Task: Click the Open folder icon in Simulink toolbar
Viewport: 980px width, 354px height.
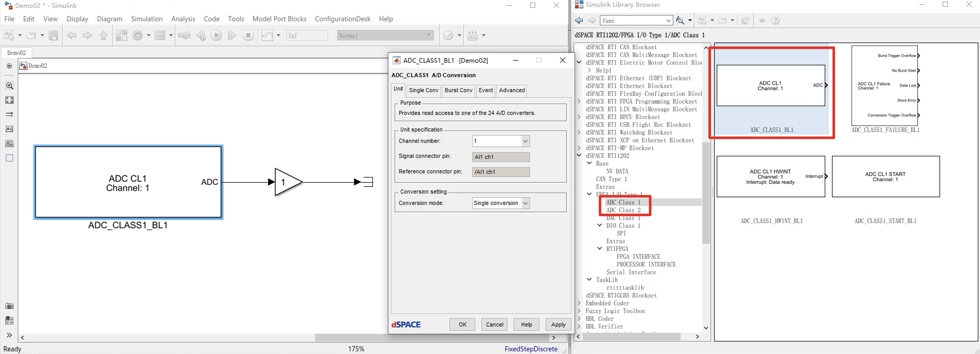Action: pos(31,35)
